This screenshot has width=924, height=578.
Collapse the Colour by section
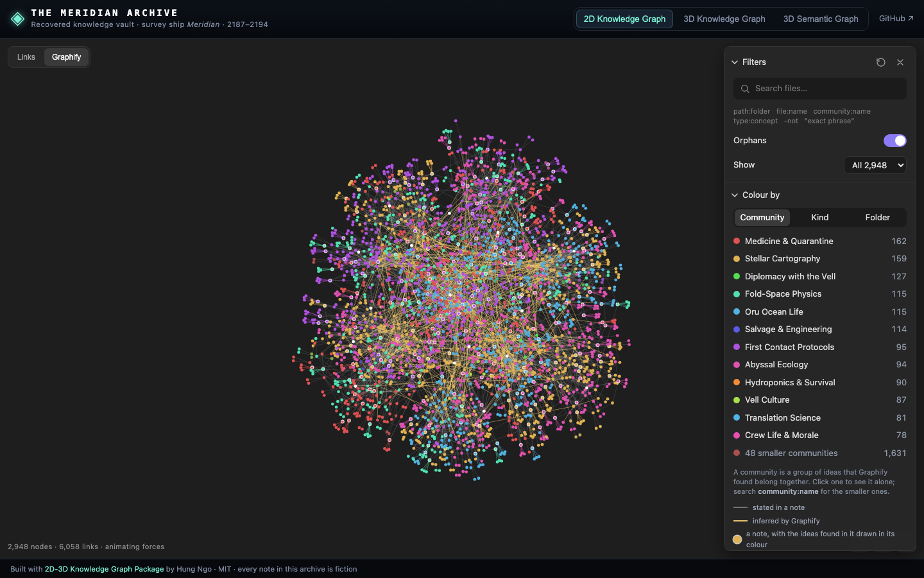[735, 195]
